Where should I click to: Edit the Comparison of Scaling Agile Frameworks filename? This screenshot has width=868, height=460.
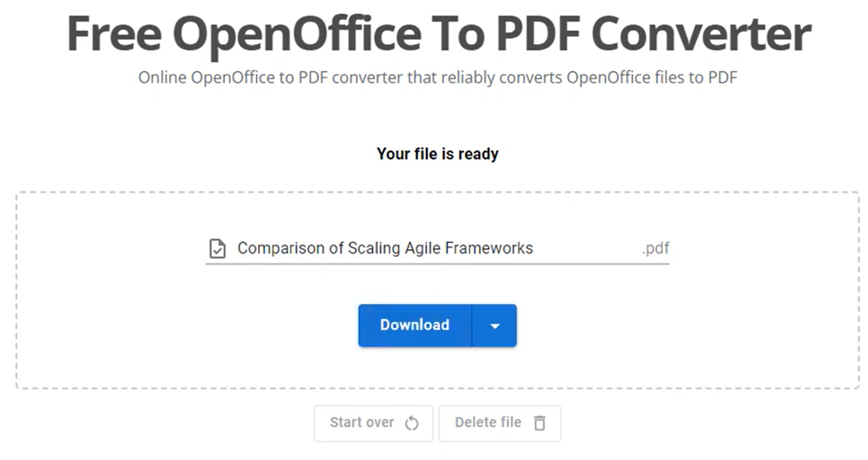coord(385,248)
